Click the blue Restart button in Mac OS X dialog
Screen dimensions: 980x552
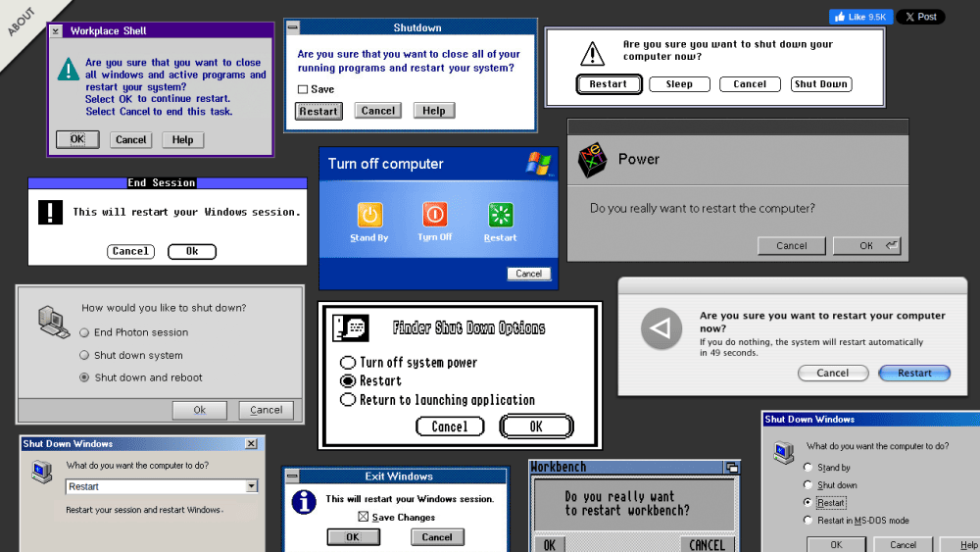point(914,374)
